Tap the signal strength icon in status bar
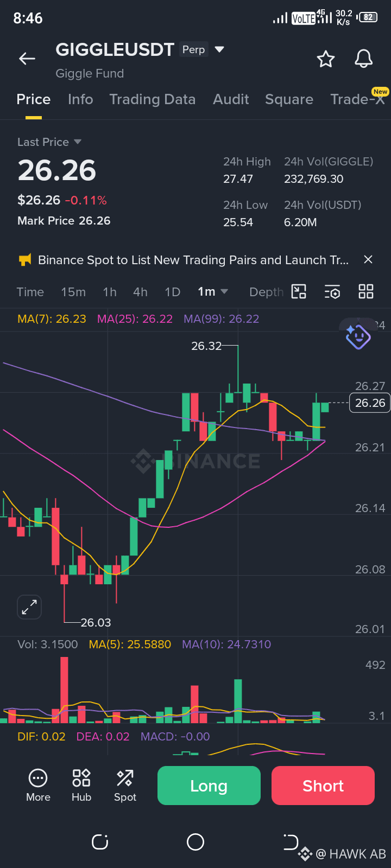The height and width of the screenshot is (868, 391). coord(280,18)
